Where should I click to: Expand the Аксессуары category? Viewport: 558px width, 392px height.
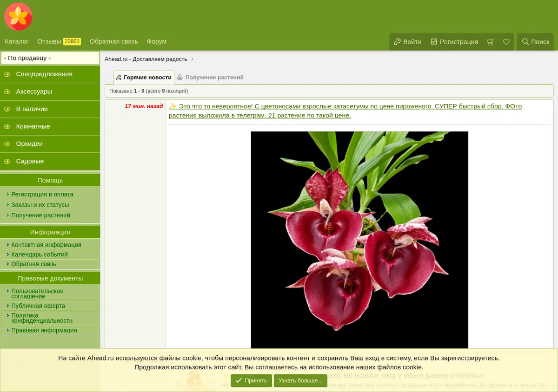pyautogui.click(x=50, y=91)
